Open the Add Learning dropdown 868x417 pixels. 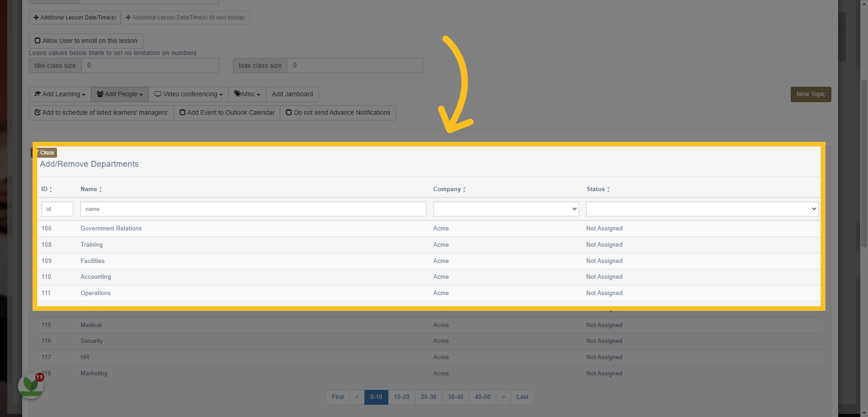tap(60, 94)
